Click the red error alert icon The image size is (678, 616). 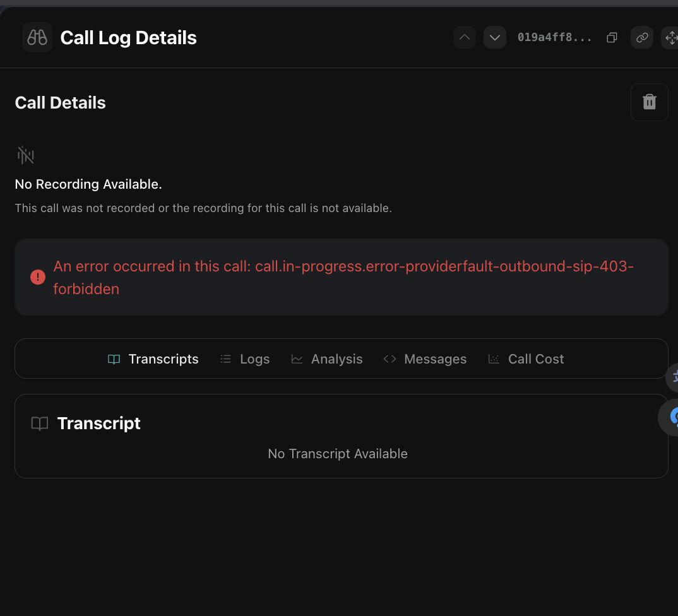[x=38, y=277]
